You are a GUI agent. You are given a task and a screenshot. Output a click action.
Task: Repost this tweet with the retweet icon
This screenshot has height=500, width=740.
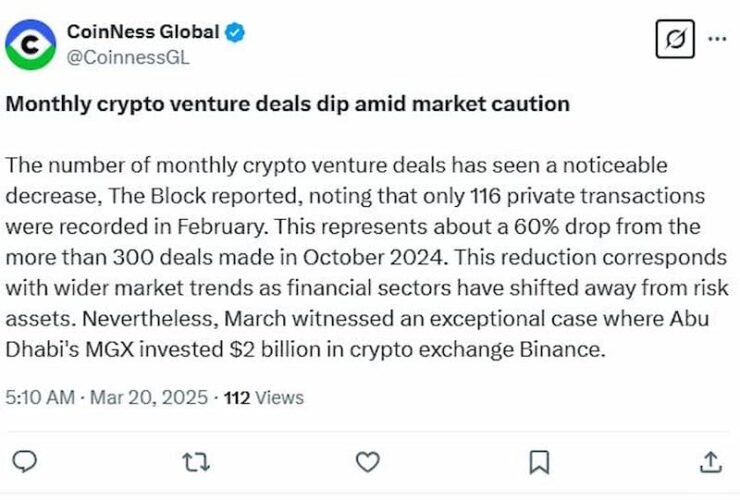point(196,462)
